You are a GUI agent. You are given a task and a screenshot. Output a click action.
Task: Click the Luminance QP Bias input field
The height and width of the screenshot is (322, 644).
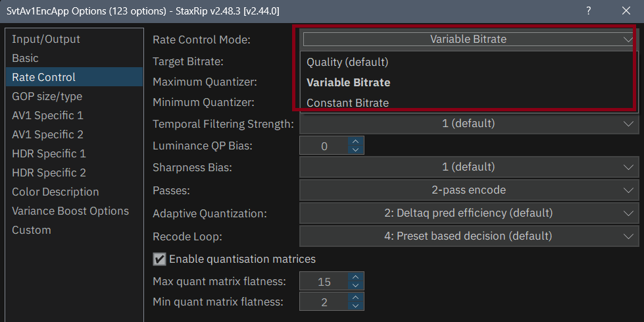(324, 146)
